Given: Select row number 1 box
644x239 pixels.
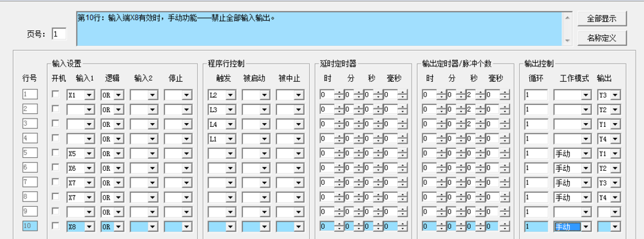Looking at the screenshot, I should [30, 95].
